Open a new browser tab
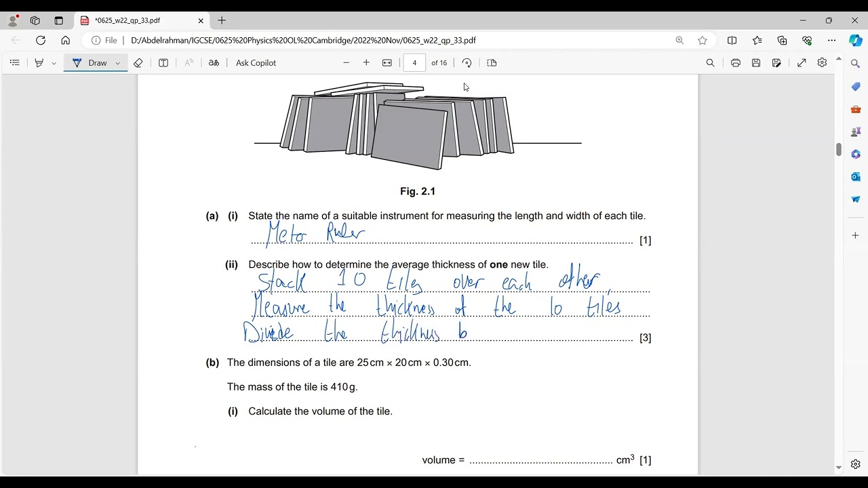 coord(222,20)
